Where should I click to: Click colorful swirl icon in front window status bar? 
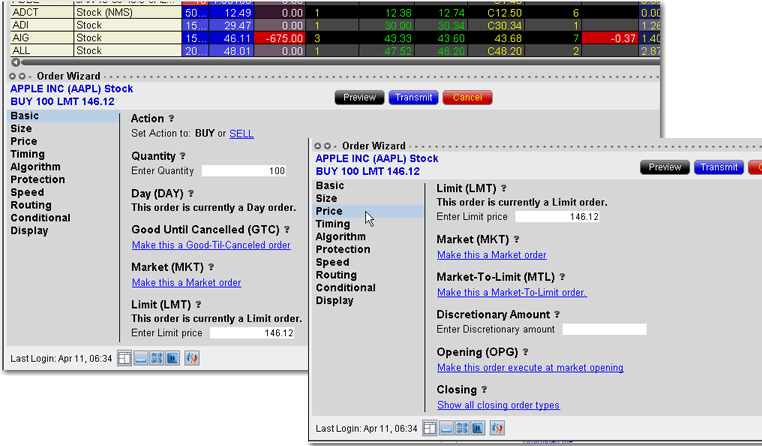(x=497, y=428)
